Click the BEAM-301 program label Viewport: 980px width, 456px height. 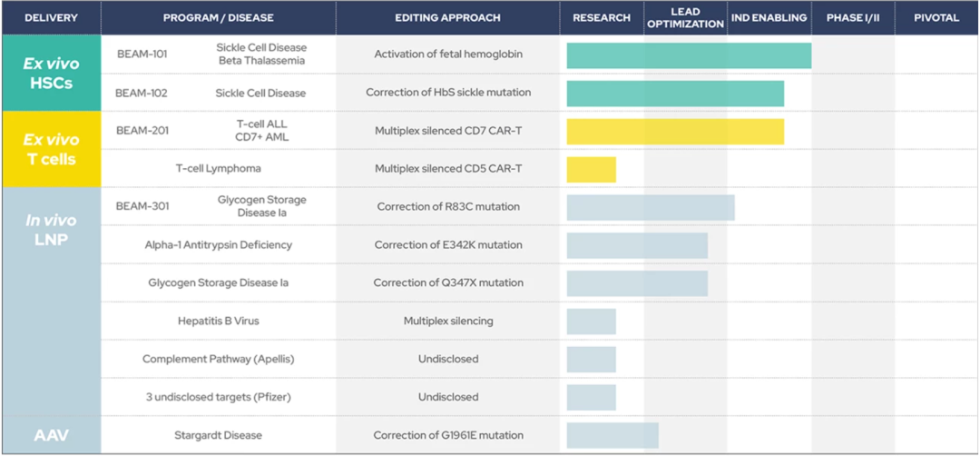[x=142, y=206]
